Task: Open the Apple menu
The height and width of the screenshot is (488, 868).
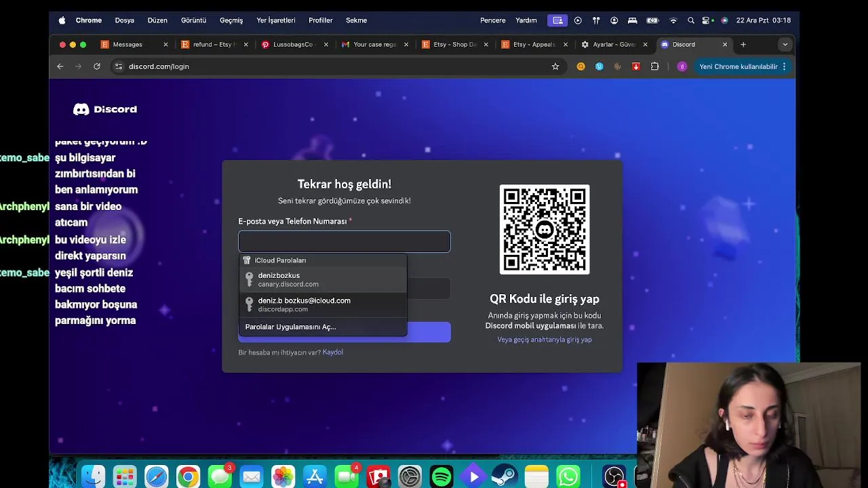Action: click(62, 20)
